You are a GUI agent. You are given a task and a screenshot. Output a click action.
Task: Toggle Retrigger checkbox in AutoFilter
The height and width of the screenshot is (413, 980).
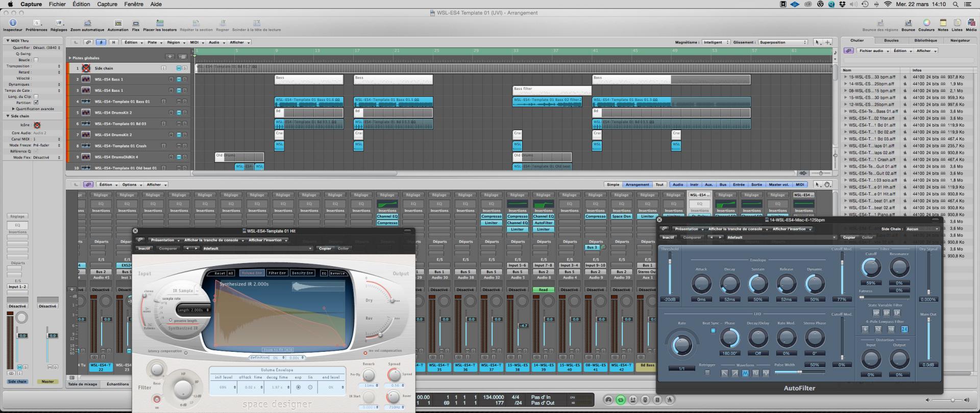(707, 373)
